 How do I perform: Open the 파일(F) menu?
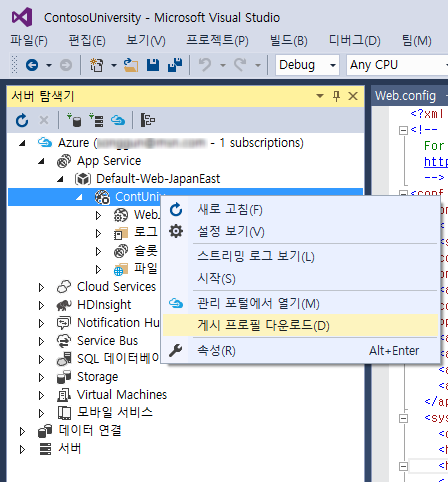29,41
